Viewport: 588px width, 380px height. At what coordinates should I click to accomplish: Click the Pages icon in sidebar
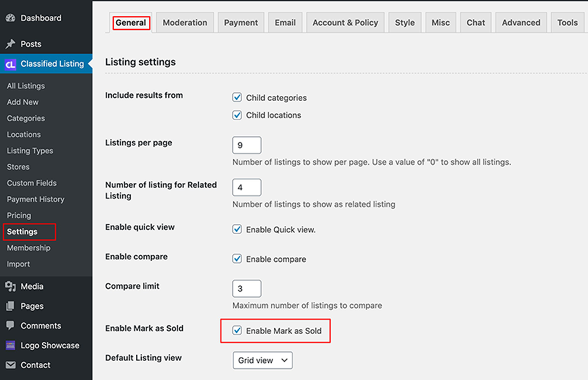point(11,306)
